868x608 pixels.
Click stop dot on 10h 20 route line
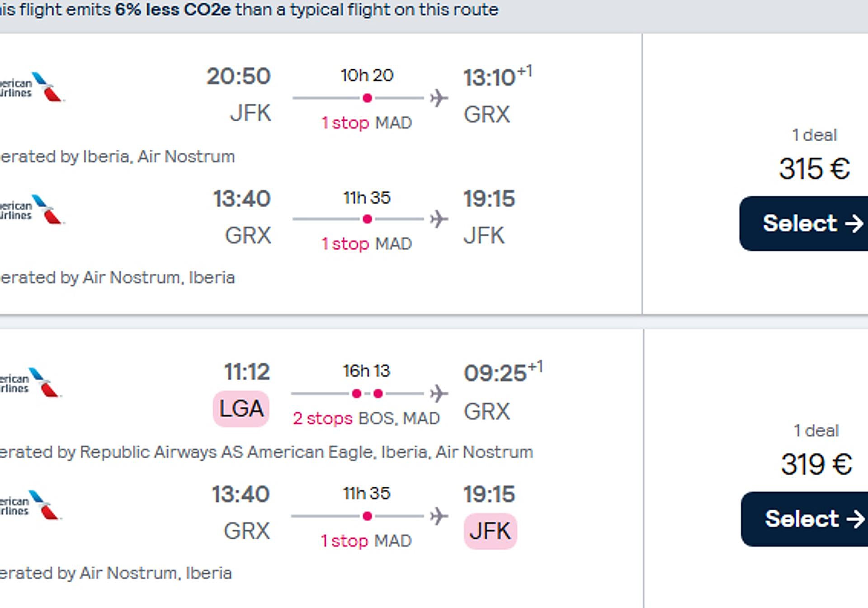tap(368, 98)
